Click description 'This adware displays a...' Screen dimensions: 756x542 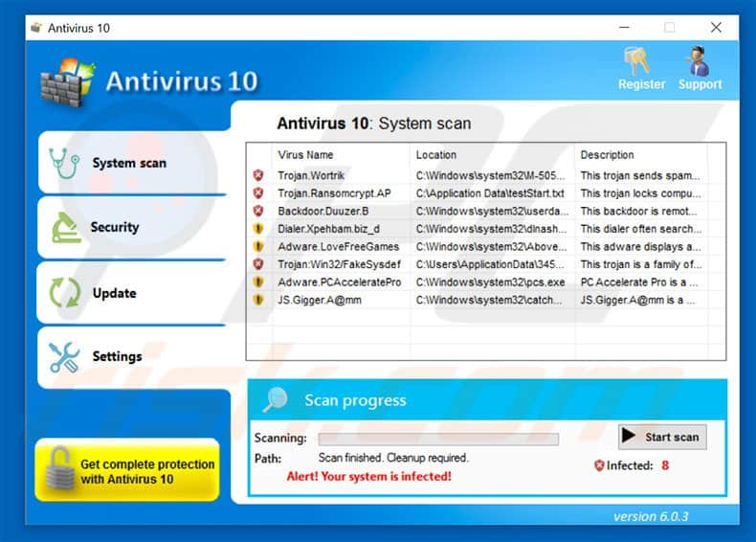click(x=640, y=247)
